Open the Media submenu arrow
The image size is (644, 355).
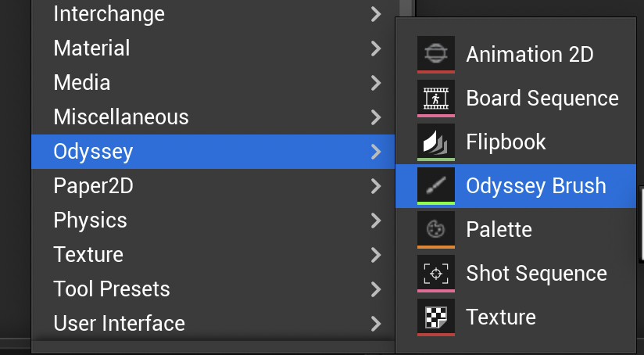tap(376, 83)
